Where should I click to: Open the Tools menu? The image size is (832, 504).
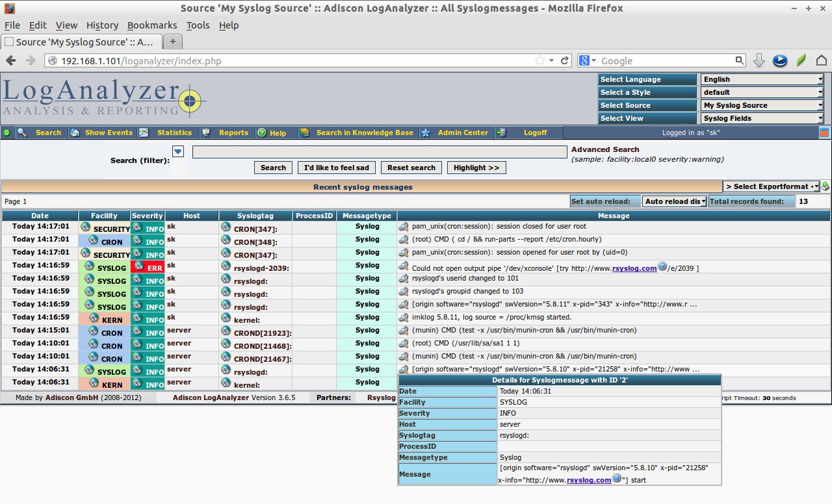pyautogui.click(x=198, y=25)
